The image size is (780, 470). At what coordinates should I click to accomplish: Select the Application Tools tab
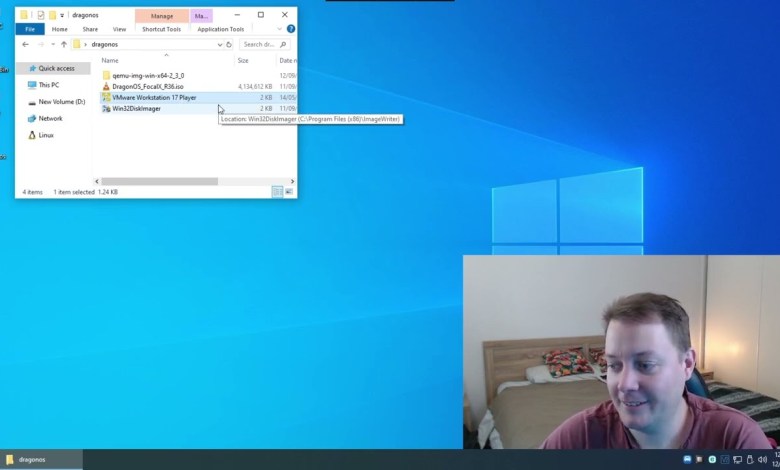pyautogui.click(x=220, y=29)
